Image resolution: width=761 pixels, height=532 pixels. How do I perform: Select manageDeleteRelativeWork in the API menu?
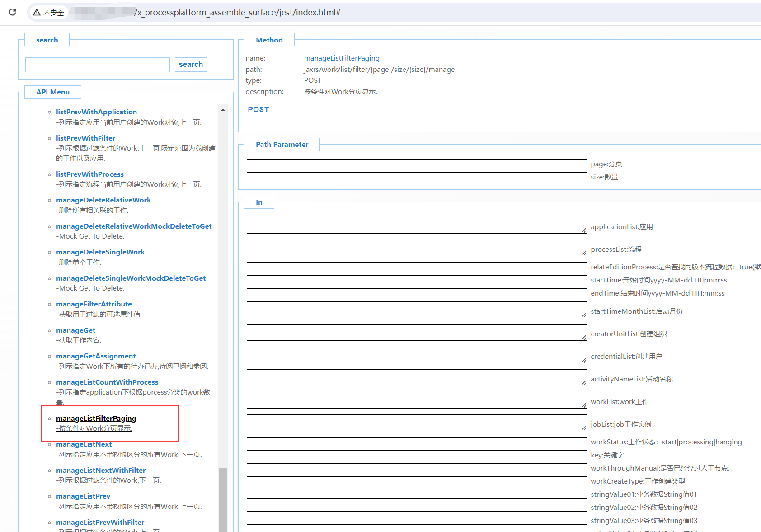pyautogui.click(x=103, y=200)
